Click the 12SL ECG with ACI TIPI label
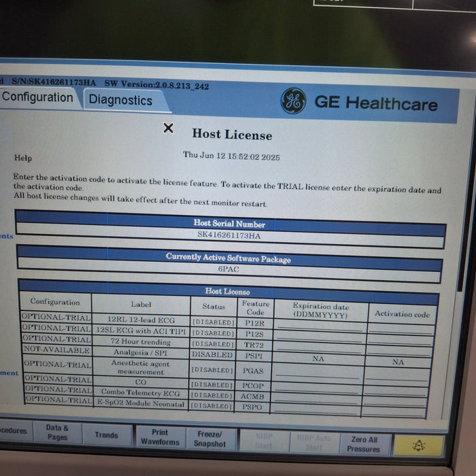The height and width of the screenshot is (476, 476). coord(141,330)
